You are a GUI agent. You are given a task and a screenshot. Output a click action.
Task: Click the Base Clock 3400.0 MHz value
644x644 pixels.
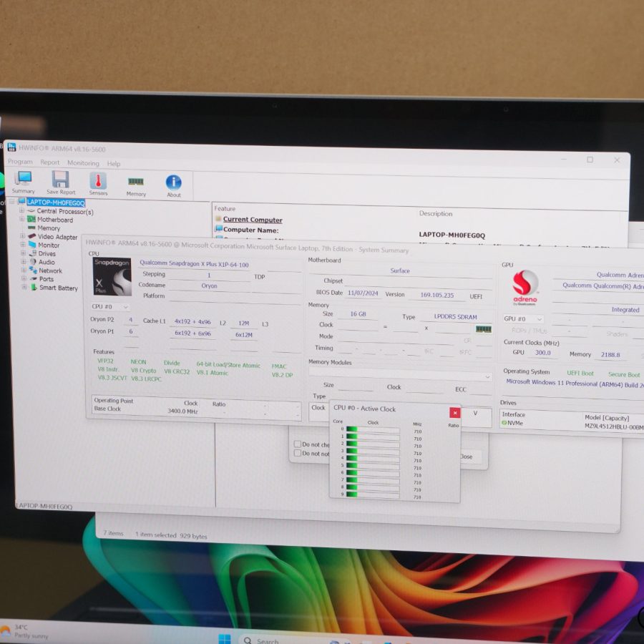pyautogui.click(x=182, y=411)
